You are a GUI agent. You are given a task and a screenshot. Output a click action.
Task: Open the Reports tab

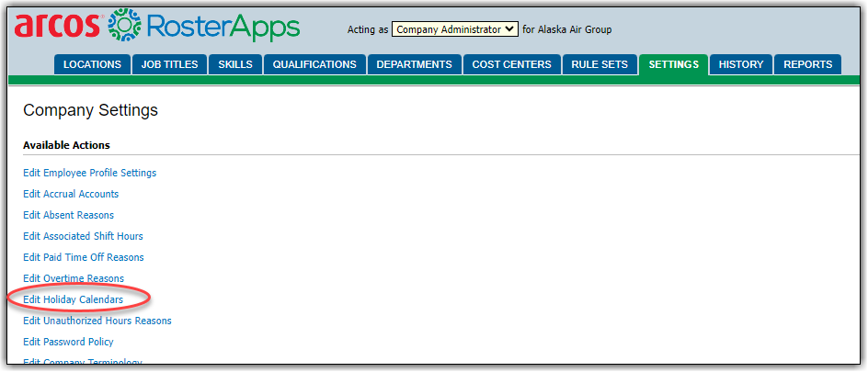(x=807, y=64)
